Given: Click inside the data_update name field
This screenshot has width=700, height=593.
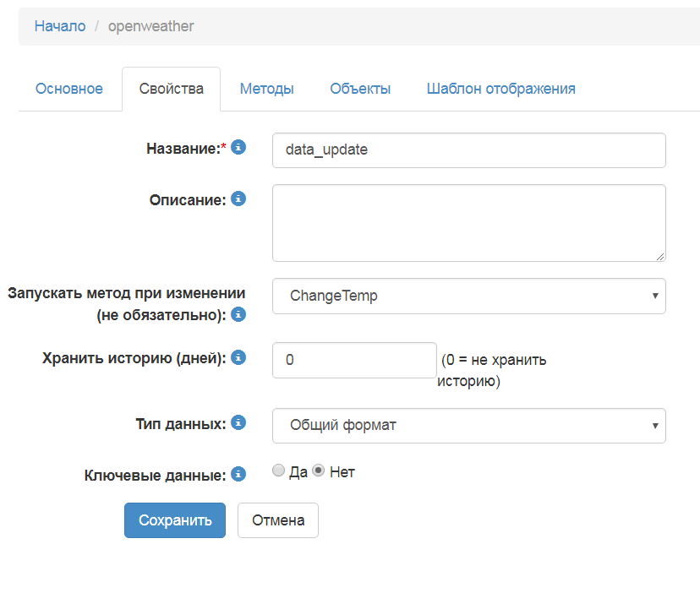Looking at the screenshot, I should 468,150.
